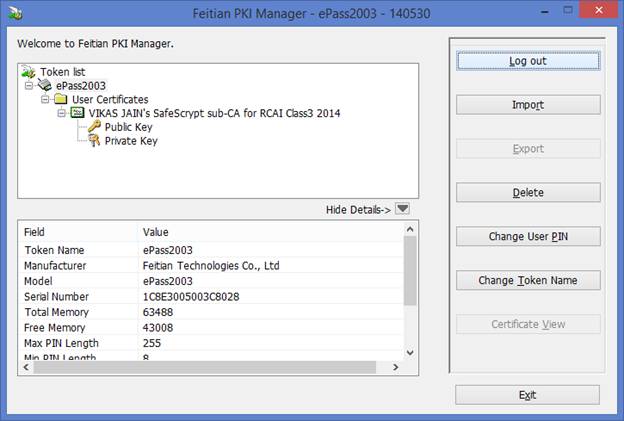Select ePass2003 tree label
This screenshot has height=421, width=624.
81,86
